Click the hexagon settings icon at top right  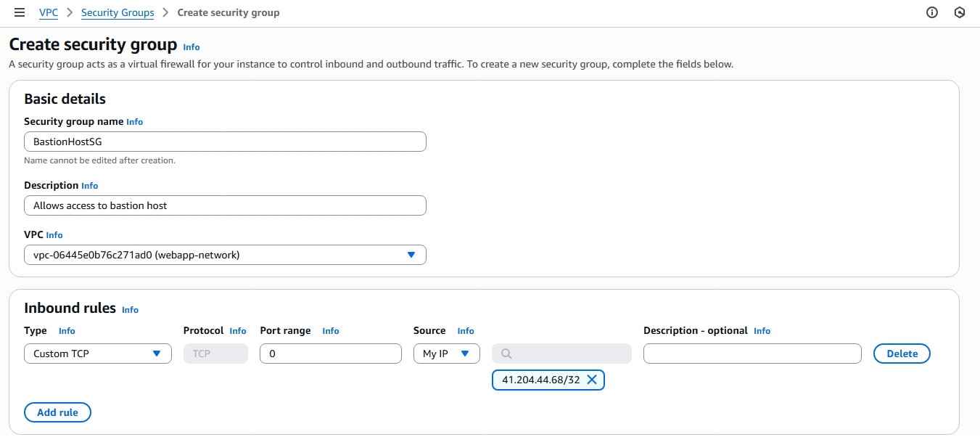pos(960,12)
